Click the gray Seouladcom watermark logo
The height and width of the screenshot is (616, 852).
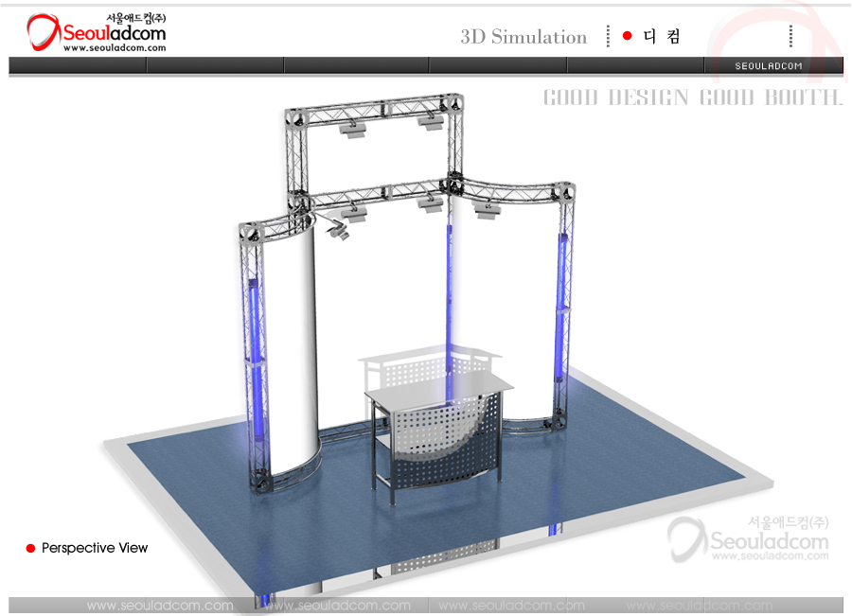click(748, 539)
